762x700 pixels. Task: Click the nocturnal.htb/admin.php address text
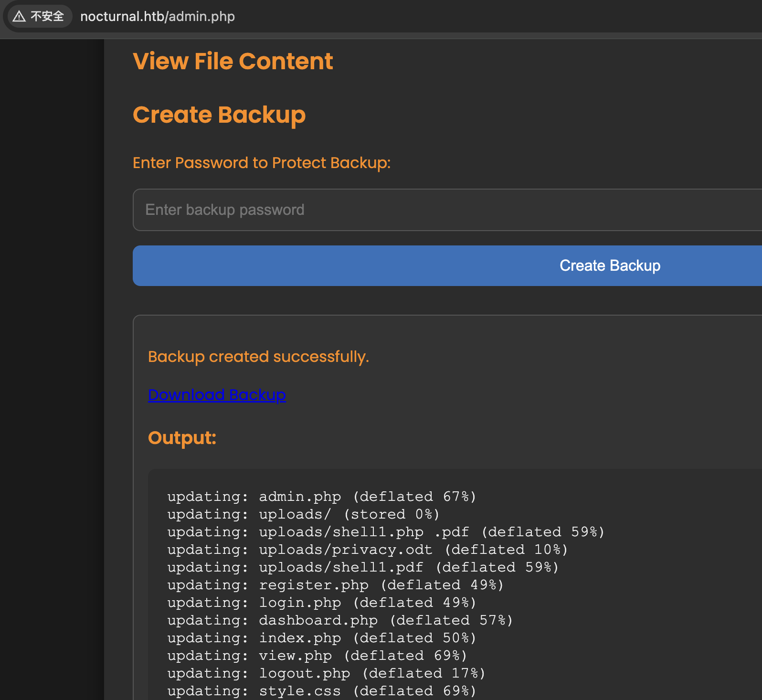(x=158, y=17)
